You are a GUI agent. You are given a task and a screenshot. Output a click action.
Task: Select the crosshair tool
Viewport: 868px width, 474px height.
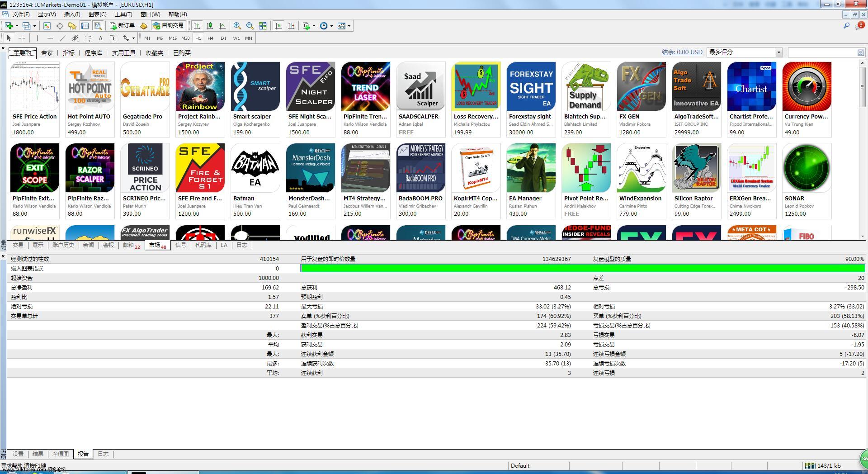pos(22,38)
